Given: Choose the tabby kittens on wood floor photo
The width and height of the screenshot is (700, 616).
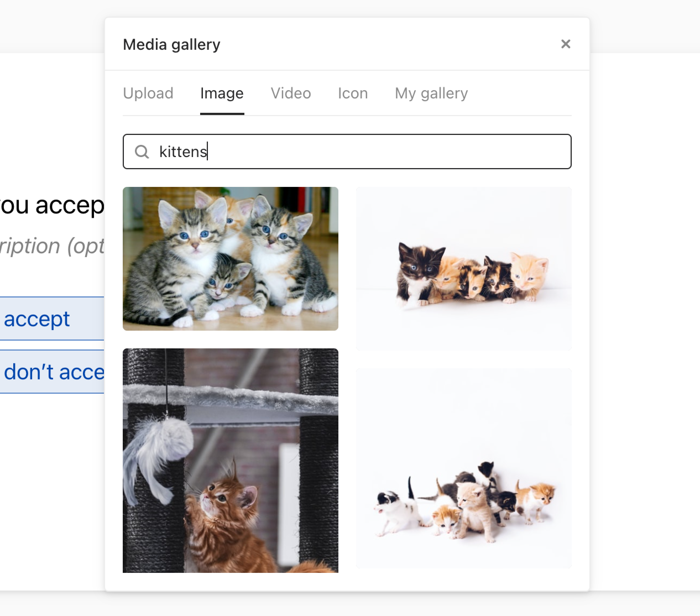Looking at the screenshot, I should 231,259.
